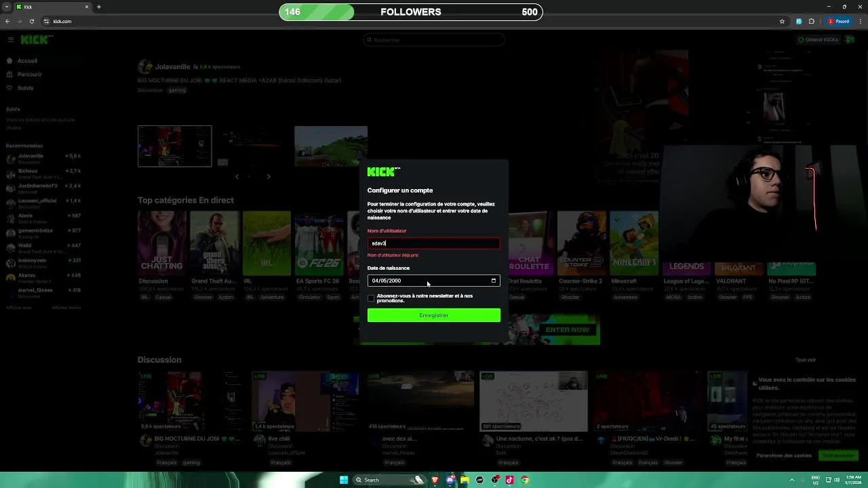This screenshot has width=868, height=488.
Task: Click the Nom d'utilisateur input field
Action: [433, 243]
